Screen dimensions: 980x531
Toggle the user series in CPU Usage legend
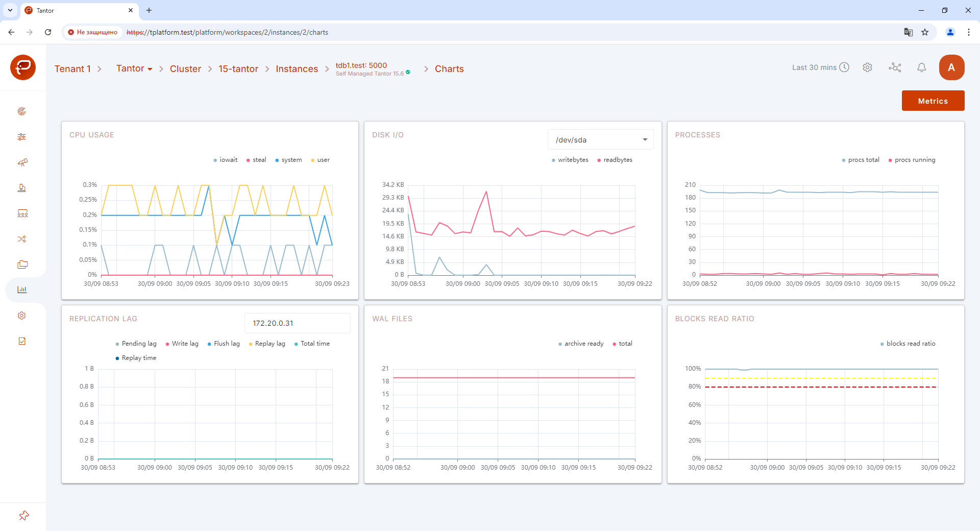(x=321, y=160)
